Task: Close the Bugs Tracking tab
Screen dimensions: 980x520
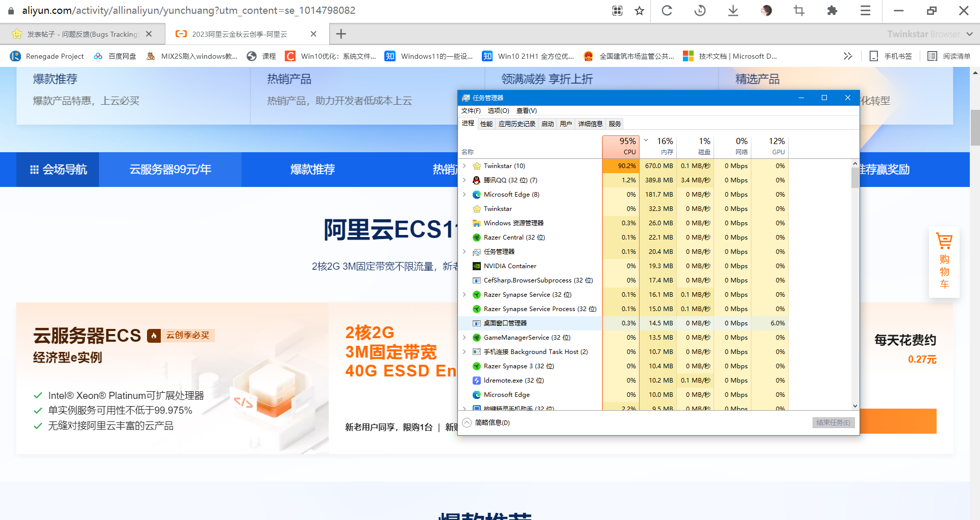Action: click(x=149, y=34)
